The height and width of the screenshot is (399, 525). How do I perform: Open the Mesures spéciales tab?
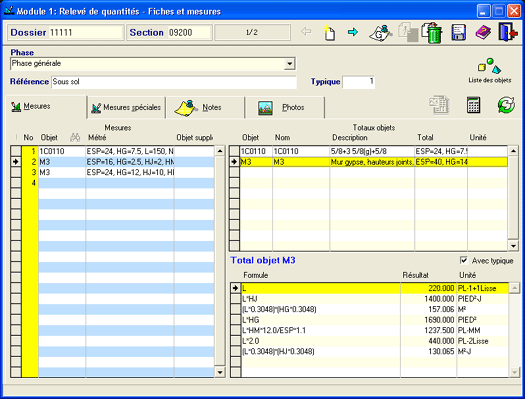click(x=126, y=107)
